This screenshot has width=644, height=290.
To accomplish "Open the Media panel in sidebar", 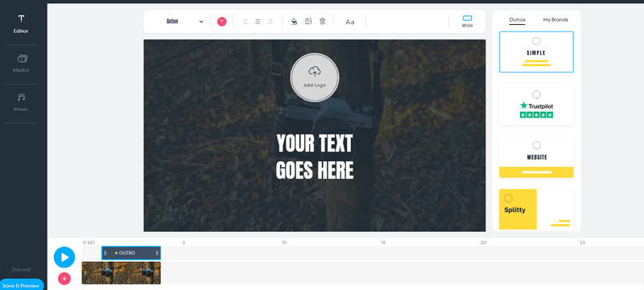I will coord(21,64).
